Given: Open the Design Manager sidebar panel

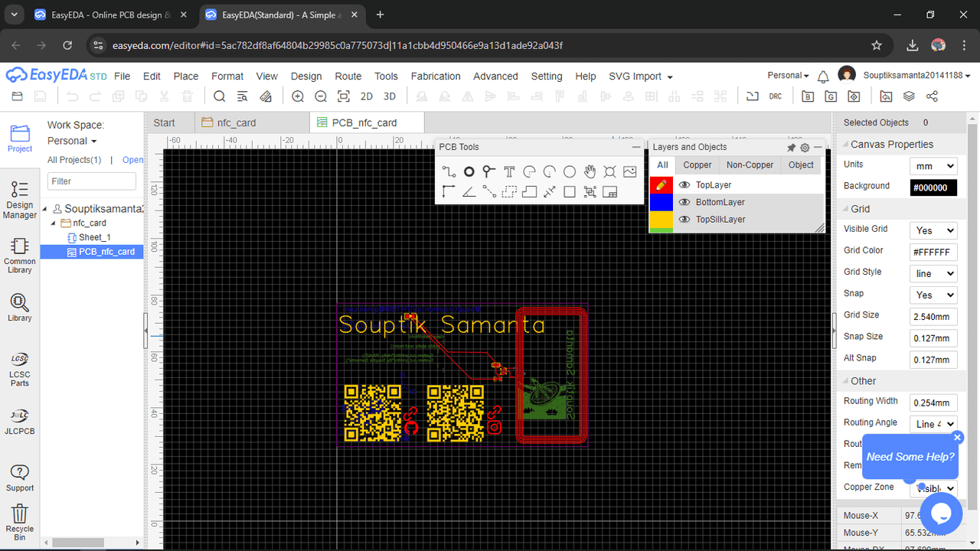Looking at the screenshot, I should click(20, 201).
